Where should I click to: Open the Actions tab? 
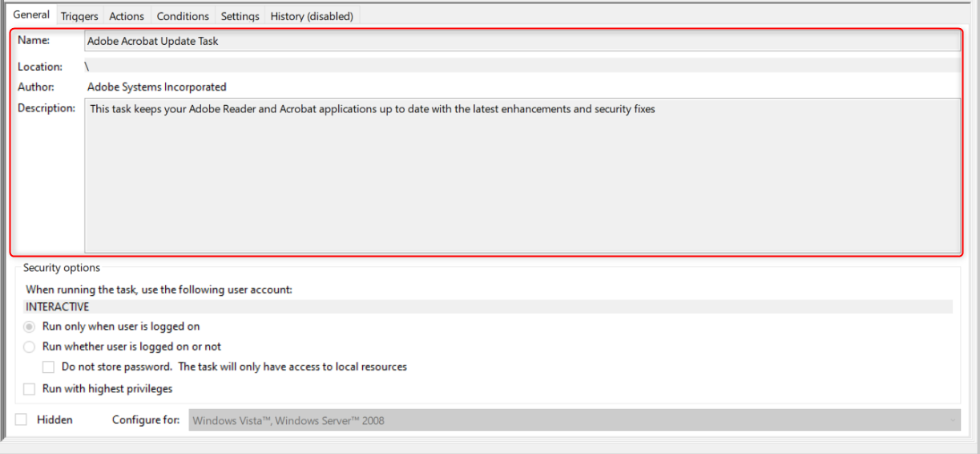click(x=127, y=16)
